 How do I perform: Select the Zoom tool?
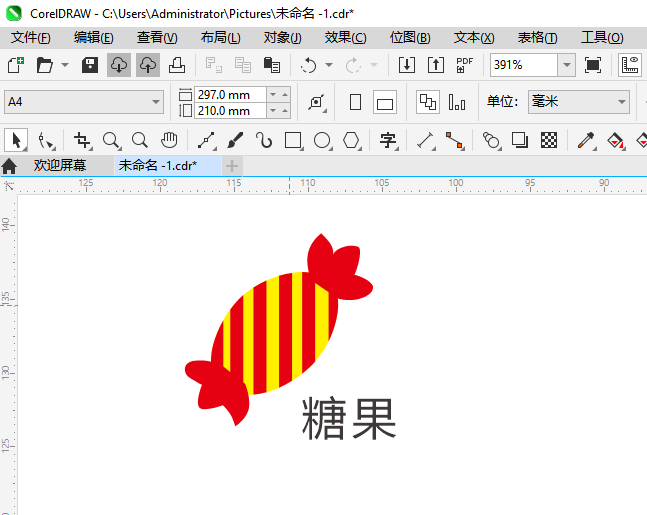tap(111, 141)
